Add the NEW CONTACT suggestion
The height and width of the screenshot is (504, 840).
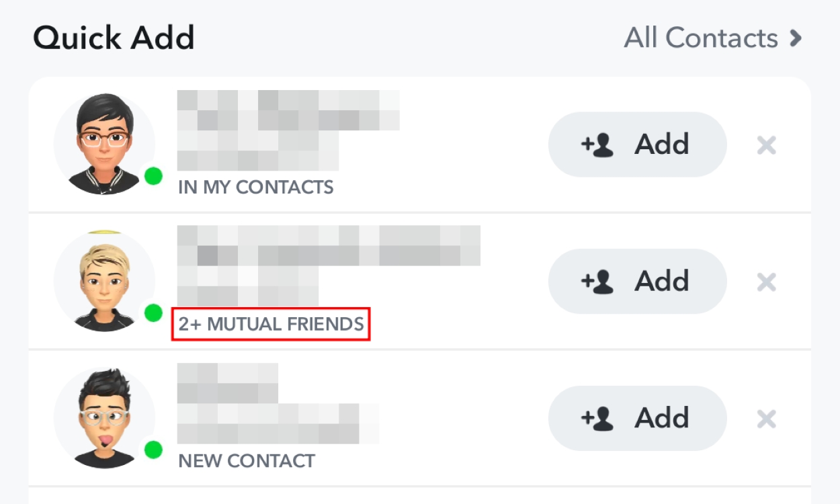(x=636, y=417)
